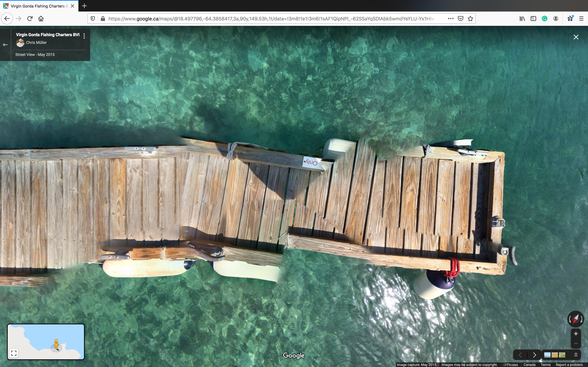Expand the imagery strip with double chevron
Screen dimensions: 588x367
576,355
